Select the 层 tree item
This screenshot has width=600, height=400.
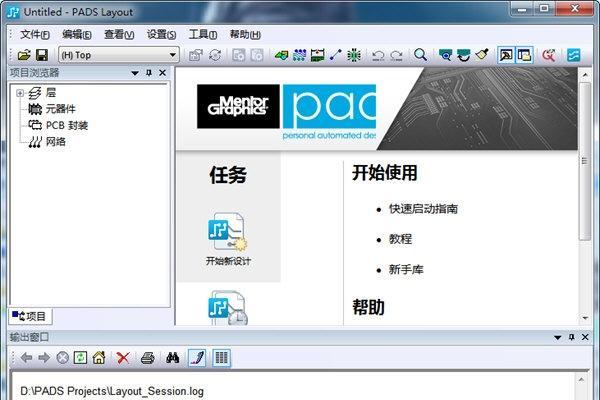pos(51,93)
